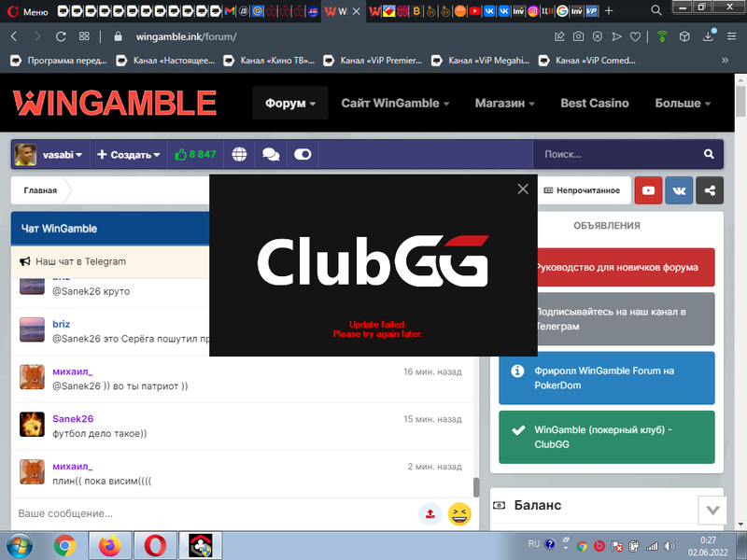747x560 pixels.
Task: Open Фриролл WinGamble Forum на PokerDom announcement
Action: click(x=608, y=377)
